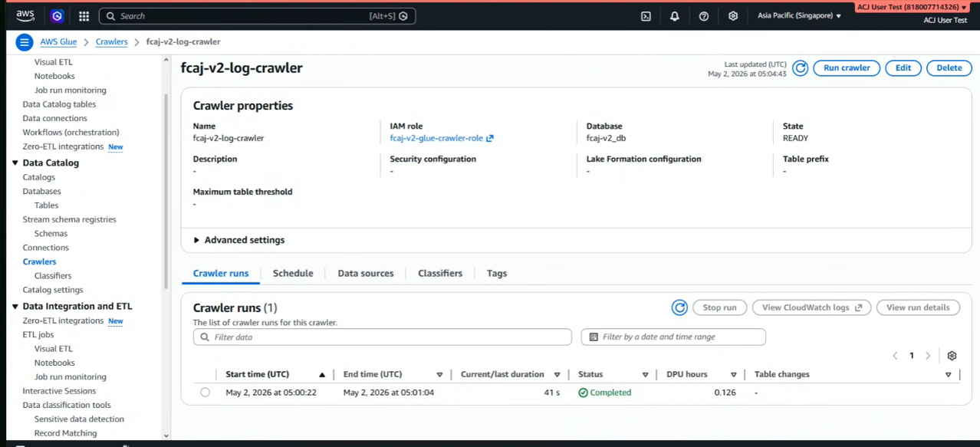Click external link icon beside IAM role
This screenshot has height=447, width=980.
click(x=490, y=139)
